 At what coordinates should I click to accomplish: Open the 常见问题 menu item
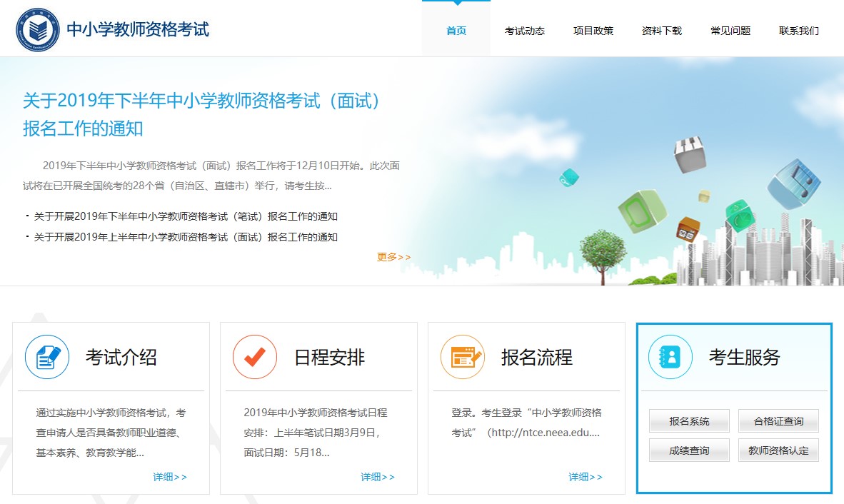click(x=730, y=31)
